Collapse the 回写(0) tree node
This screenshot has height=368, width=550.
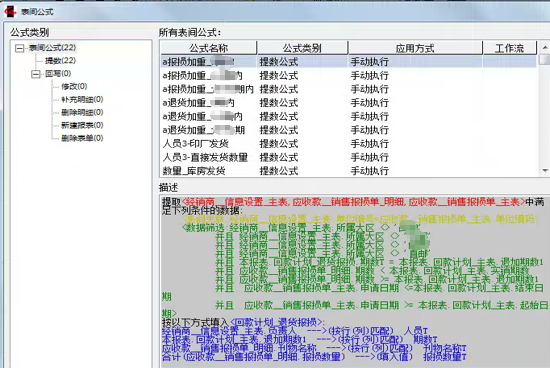[x=36, y=74]
